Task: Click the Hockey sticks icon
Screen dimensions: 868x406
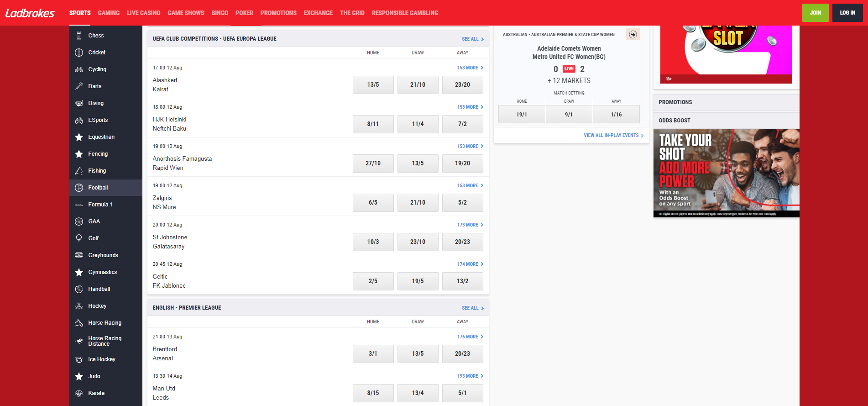Action: (79, 306)
